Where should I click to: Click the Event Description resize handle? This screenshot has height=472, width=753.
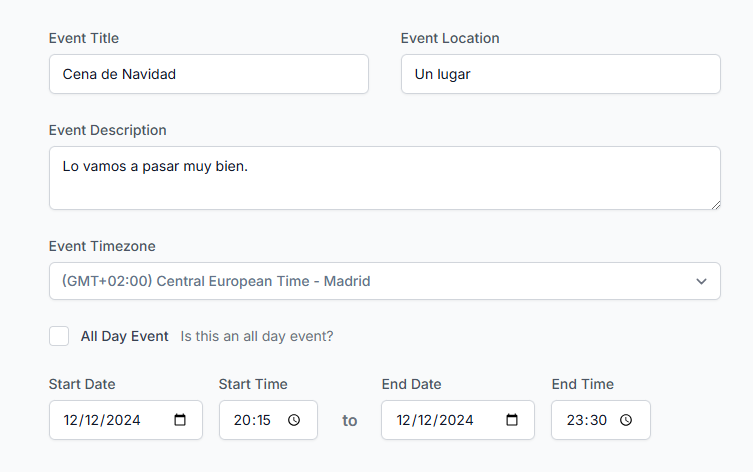[715, 204]
